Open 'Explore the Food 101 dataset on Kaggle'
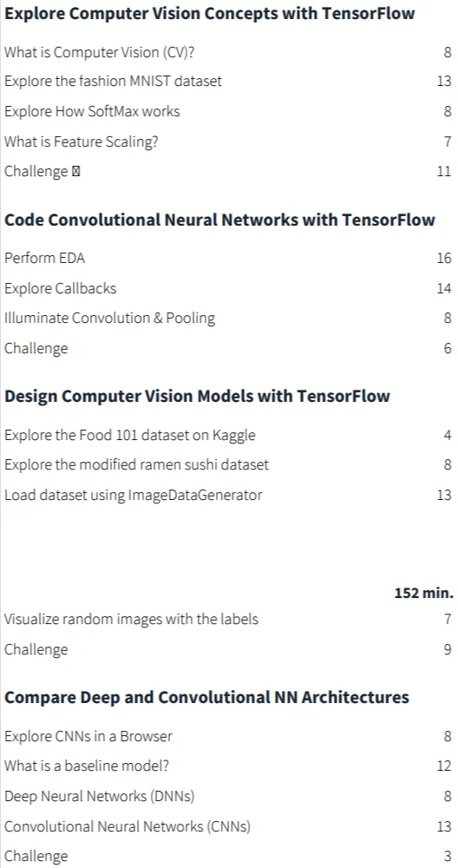The width and height of the screenshot is (458, 868). pyautogui.click(x=130, y=435)
